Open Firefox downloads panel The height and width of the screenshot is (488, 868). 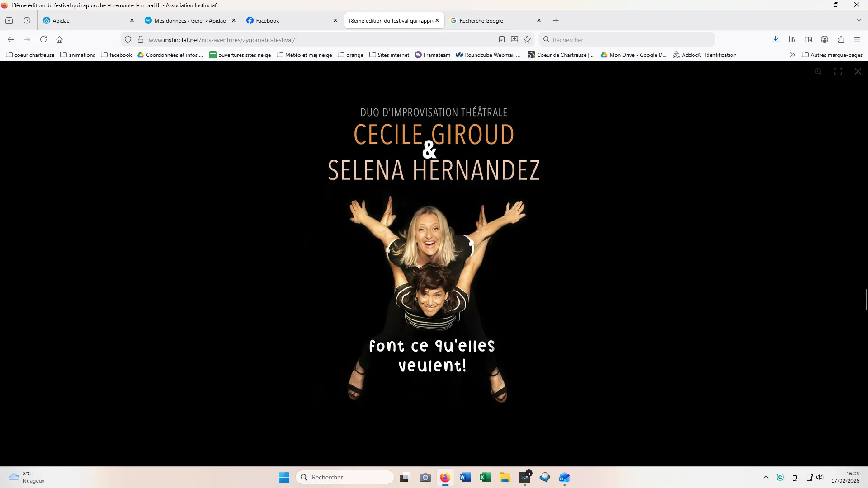(775, 40)
